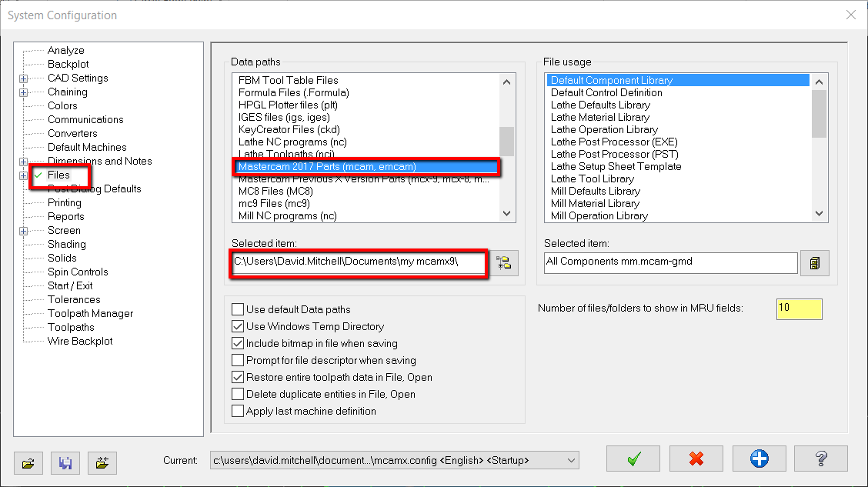This screenshot has height=487, width=868.
Task: Enable Use default Data paths checkbox
Action: pyautogui.click(x=238, y=309)
